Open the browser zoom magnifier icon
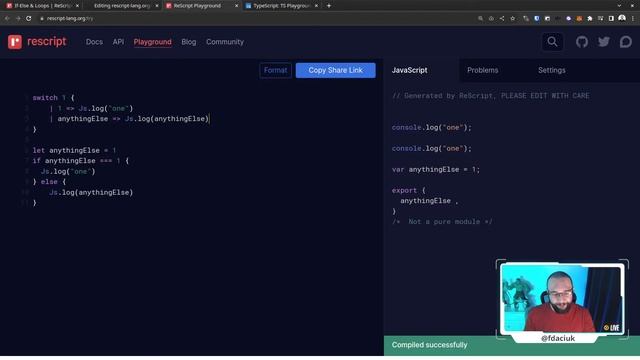The width and height of the screenshot is (640, 360). point(480,18)
